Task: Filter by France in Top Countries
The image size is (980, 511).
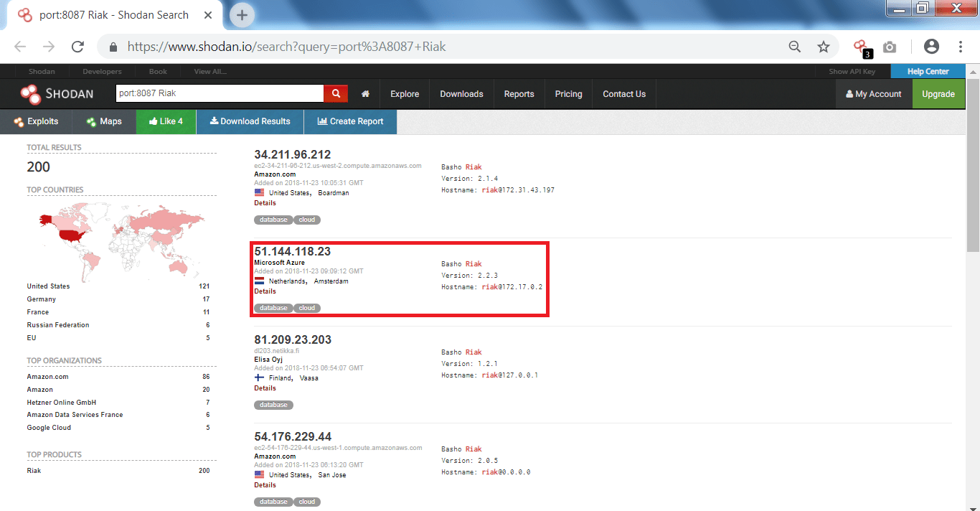Action: (38, 312)
